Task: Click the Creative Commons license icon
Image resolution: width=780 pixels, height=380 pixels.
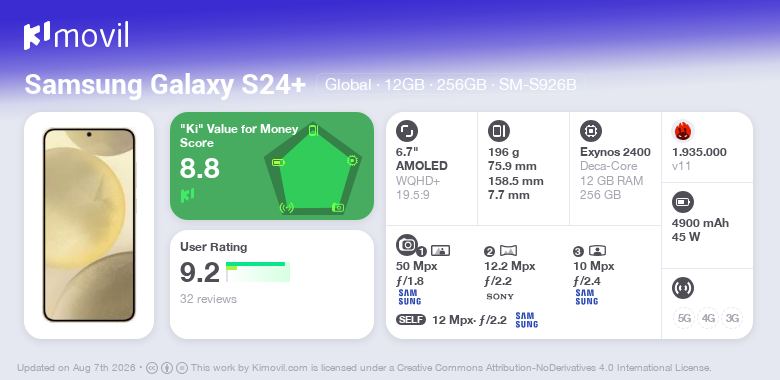Action: point(152,368)
